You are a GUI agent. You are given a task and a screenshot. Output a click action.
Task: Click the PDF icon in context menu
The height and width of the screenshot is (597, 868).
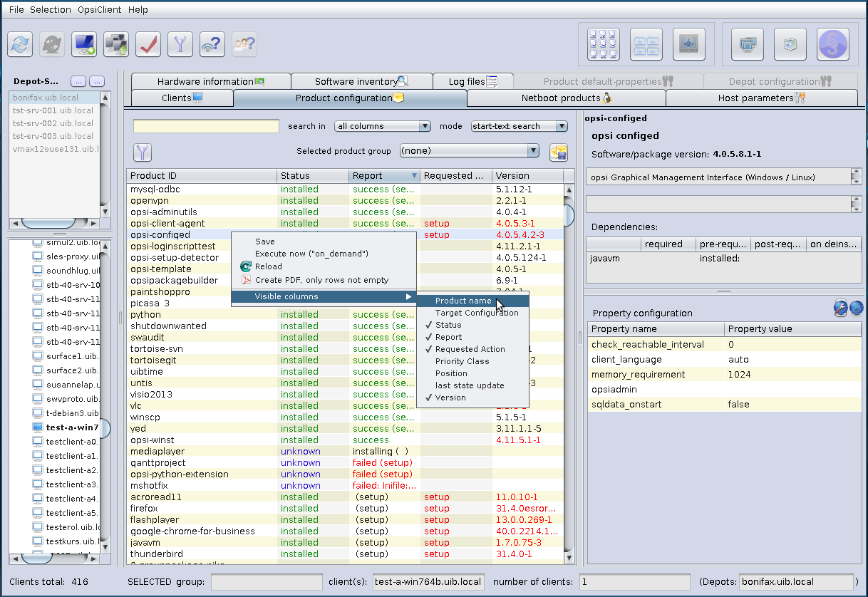(x=246, y=280)
